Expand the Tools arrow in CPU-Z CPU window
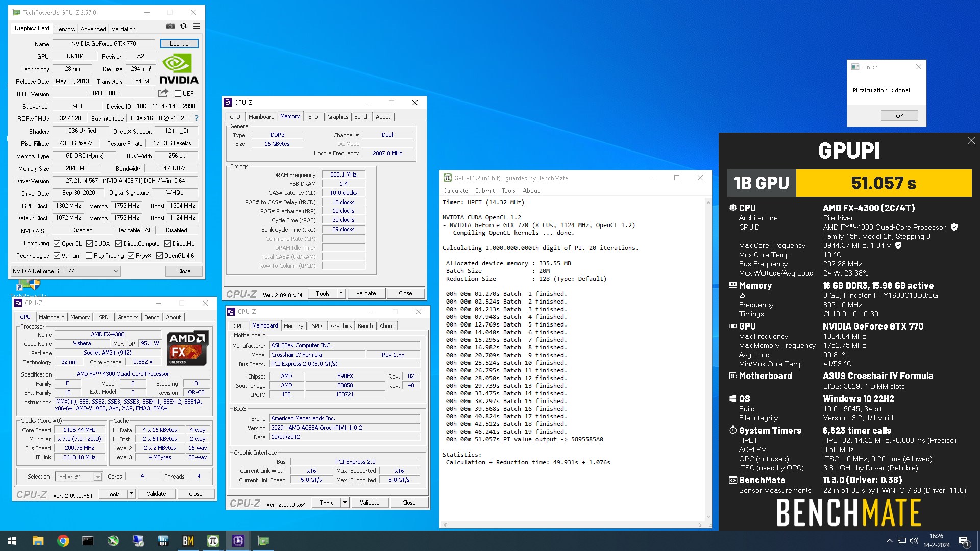This screenshot has width=980, height=551. pos(131,494)
